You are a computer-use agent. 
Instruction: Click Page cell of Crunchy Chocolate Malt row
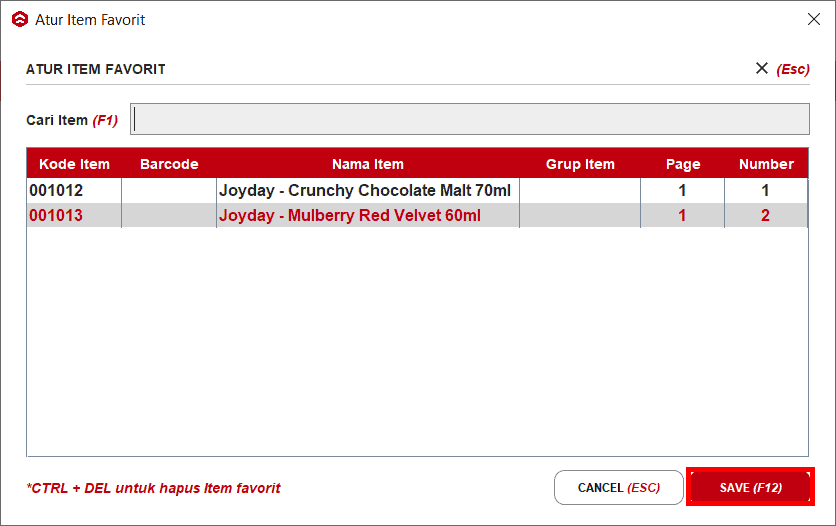pos(682,190)
